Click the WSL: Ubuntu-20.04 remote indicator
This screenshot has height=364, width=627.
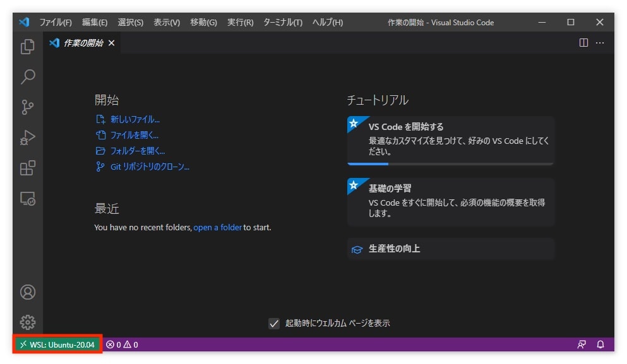pos(57,344)
